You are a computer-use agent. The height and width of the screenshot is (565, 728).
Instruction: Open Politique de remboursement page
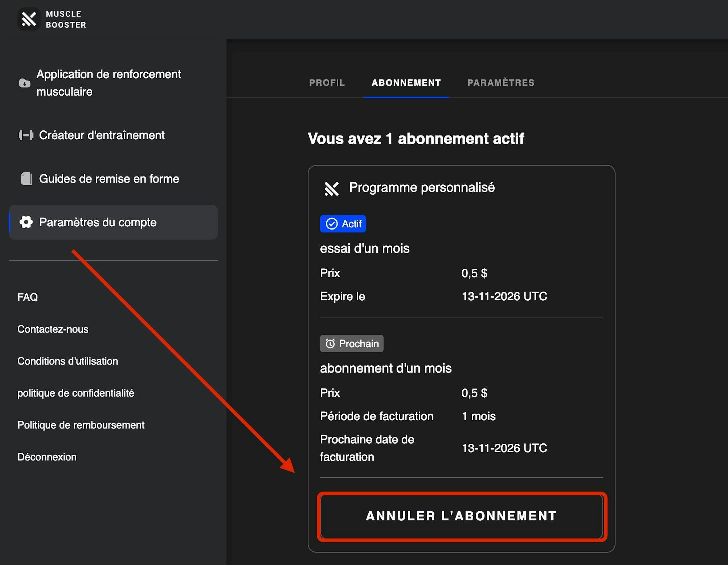coord(81,425)
